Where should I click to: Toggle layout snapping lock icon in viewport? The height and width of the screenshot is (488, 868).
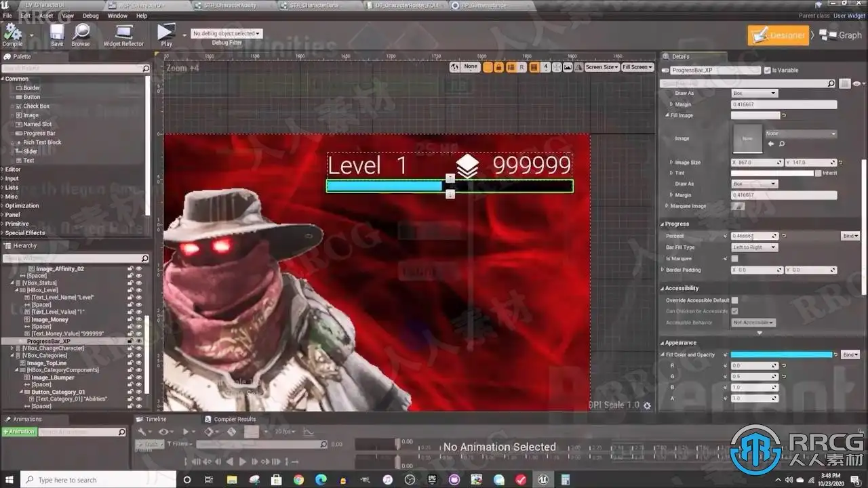click(498, 67)
